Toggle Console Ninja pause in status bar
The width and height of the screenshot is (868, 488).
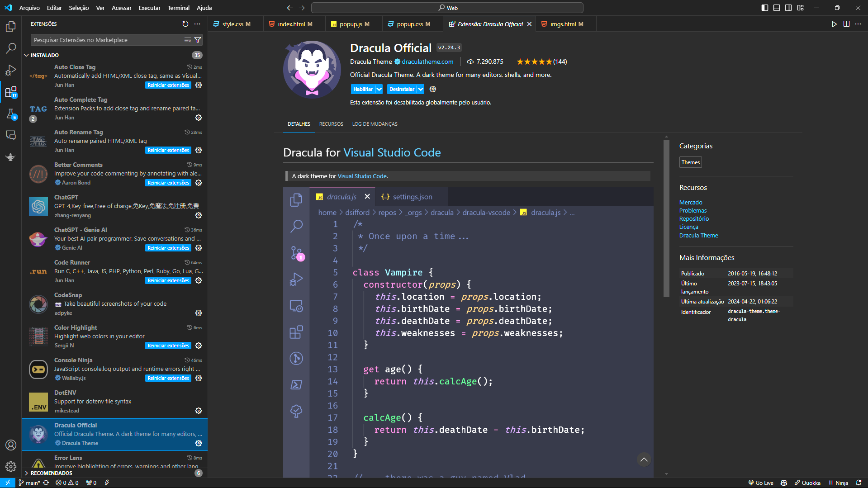point(838,483)
